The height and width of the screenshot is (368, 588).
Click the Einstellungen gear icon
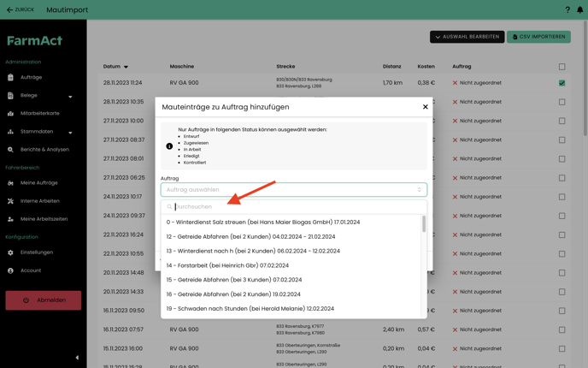[x=10, y=252]
